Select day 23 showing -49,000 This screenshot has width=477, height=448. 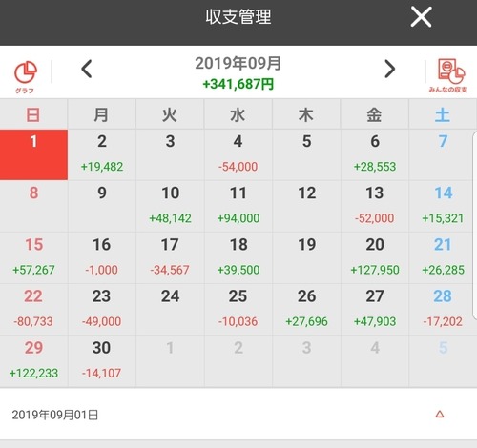[102, 310]
